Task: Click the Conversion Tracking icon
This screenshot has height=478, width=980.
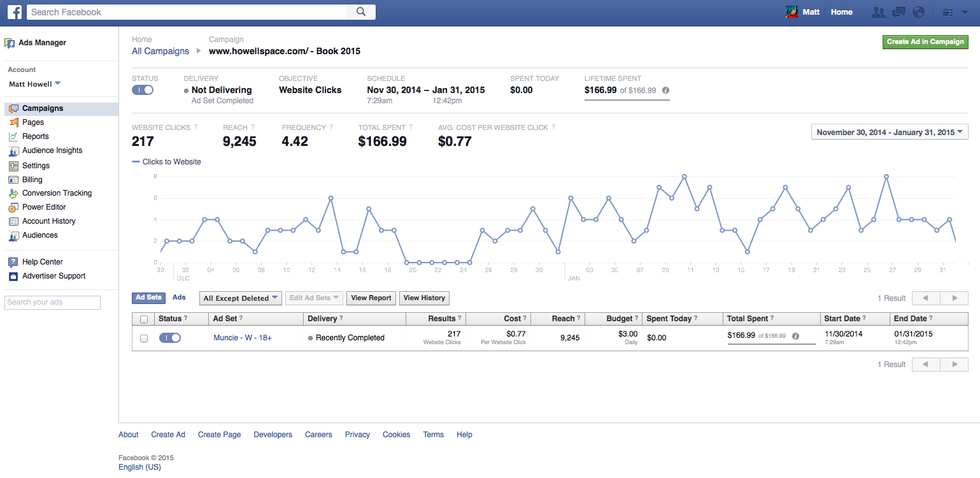Action: coord(14,193)
